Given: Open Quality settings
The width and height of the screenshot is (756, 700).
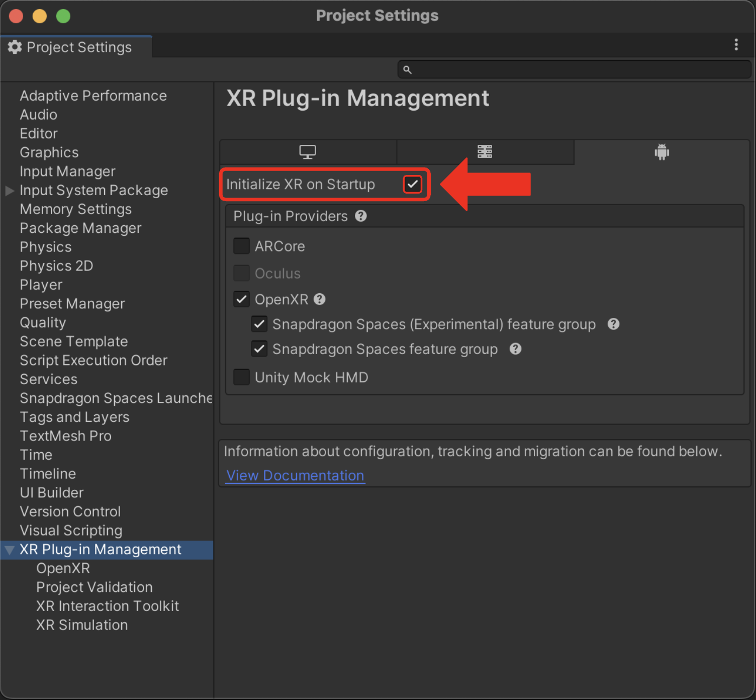Looking at the screenshot, I should tap(43, 322).
